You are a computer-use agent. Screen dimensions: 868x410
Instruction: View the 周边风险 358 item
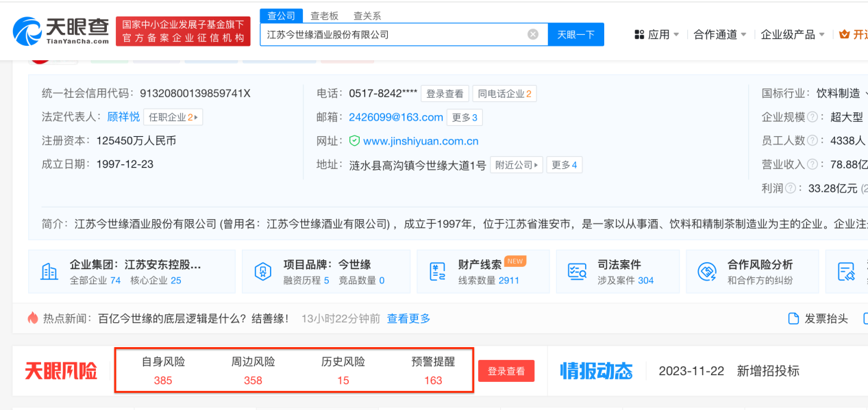point(253,370)
